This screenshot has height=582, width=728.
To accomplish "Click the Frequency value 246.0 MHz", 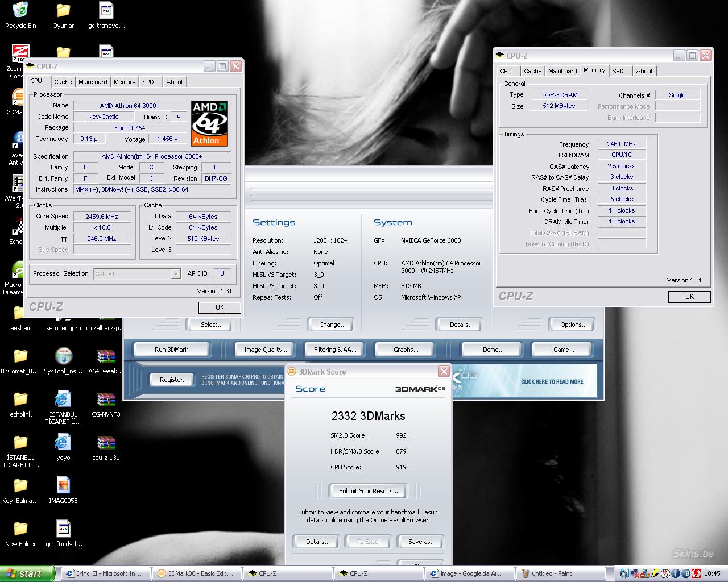I will pos(622,144).
